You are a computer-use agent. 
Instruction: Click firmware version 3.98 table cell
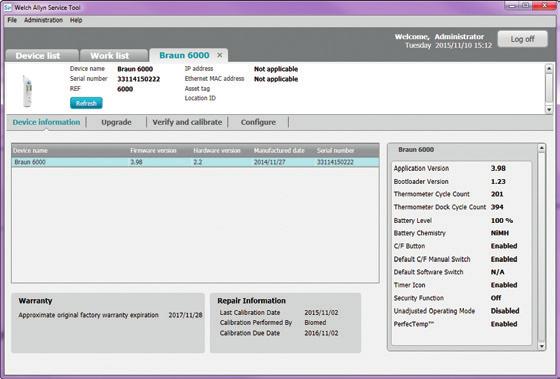pyautogui.click(x=136, y=162)
